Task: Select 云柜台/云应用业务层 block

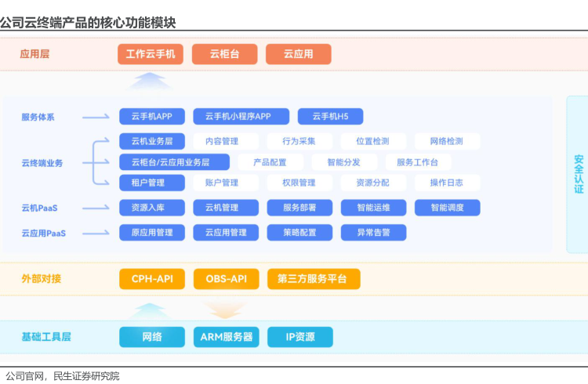Action: (174, 162)
